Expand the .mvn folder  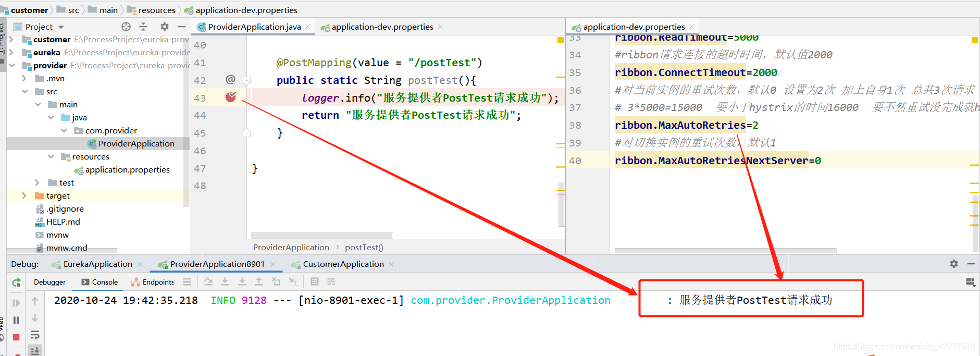tap(24, 79)
